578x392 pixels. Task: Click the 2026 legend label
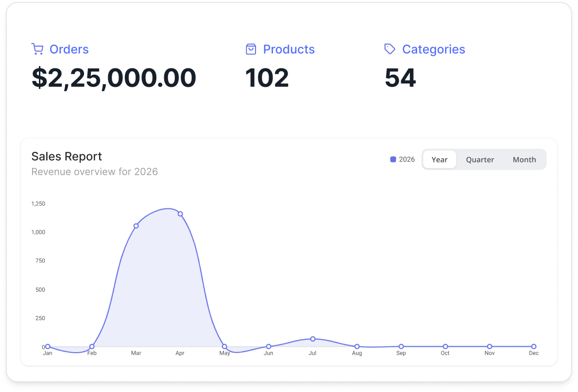pos(407,160)
